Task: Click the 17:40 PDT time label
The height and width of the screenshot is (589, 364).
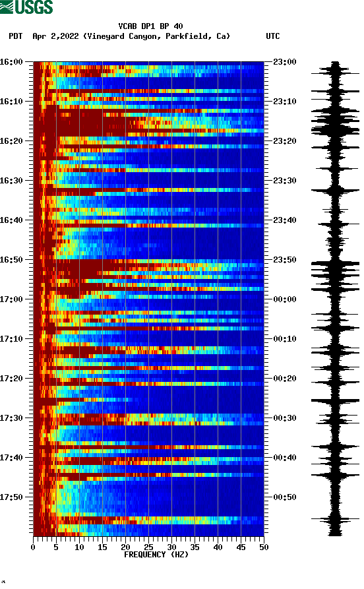Action: [11, 458]
